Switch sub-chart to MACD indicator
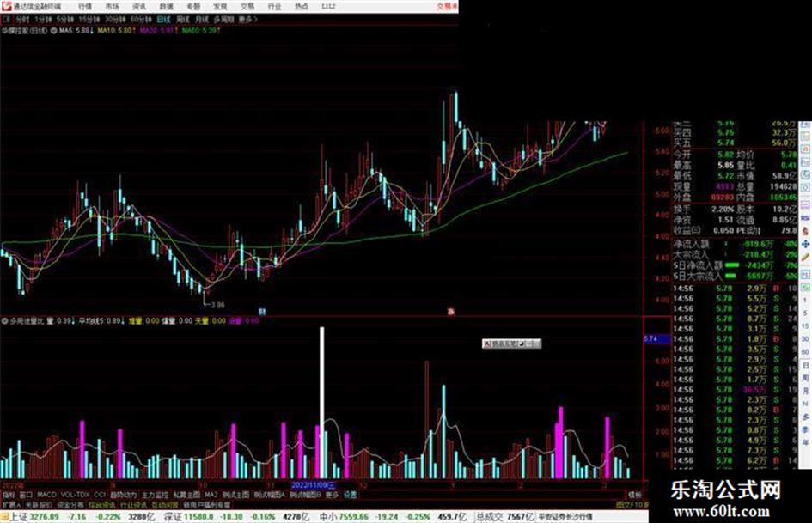Image resolution: width=812 pixels, height=523 pixels. [46, 495]
